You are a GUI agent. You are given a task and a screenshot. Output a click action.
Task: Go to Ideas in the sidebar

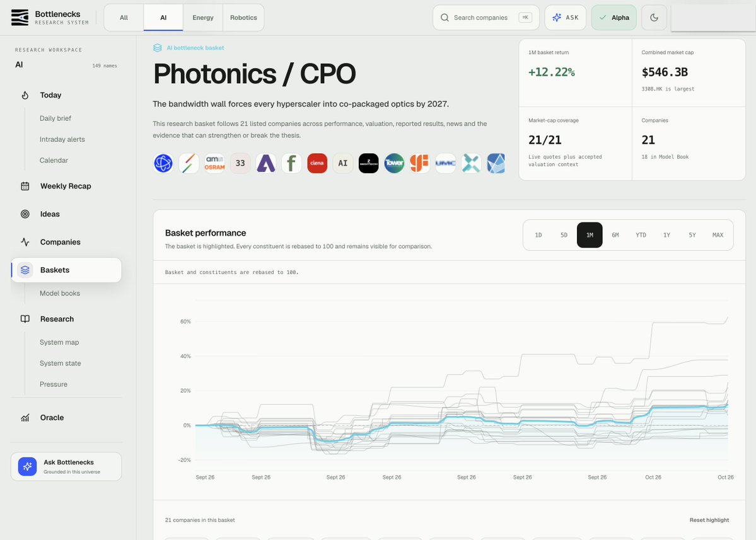pyautogui.click(x=66, y=214)
